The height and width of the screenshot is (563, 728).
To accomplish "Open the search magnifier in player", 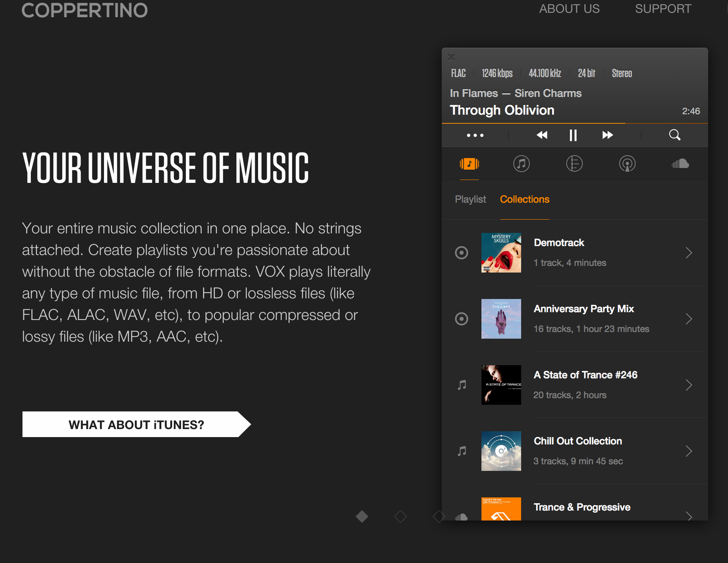I will coord(675,135).
